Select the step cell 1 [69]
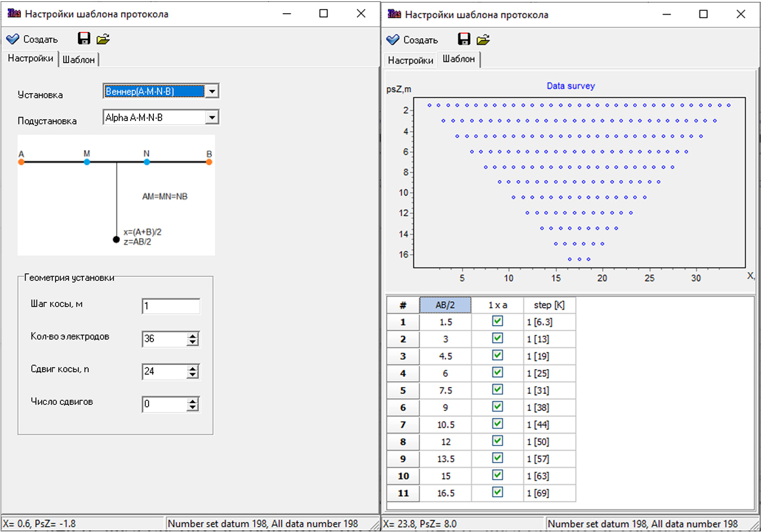The height and width of the screenshot is (532, 762). 550,493
